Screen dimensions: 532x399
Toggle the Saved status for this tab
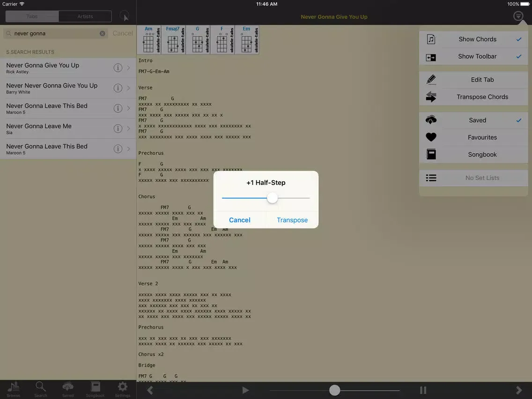(x=477, y=120)
